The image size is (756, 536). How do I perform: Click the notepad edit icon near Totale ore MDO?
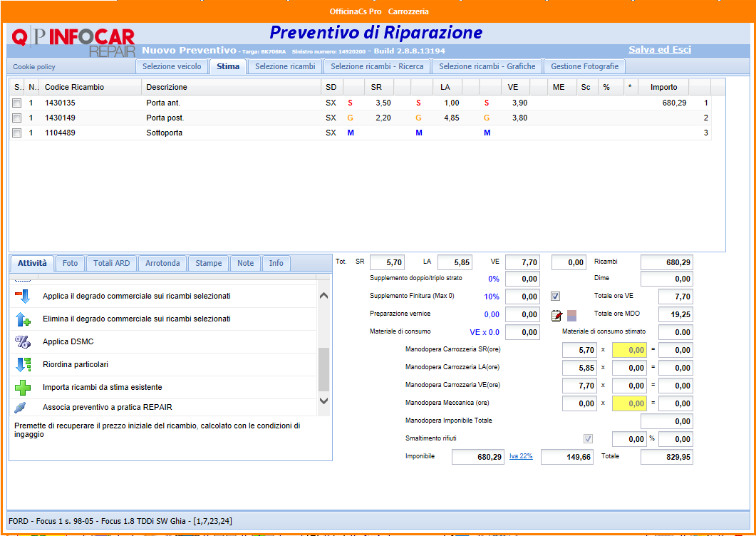tap(557, 316)
